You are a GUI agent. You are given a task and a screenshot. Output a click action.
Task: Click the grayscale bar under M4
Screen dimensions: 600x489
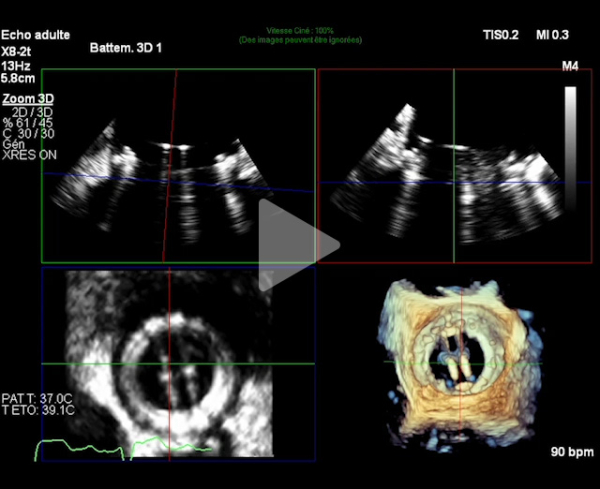[x=570, y=132]
